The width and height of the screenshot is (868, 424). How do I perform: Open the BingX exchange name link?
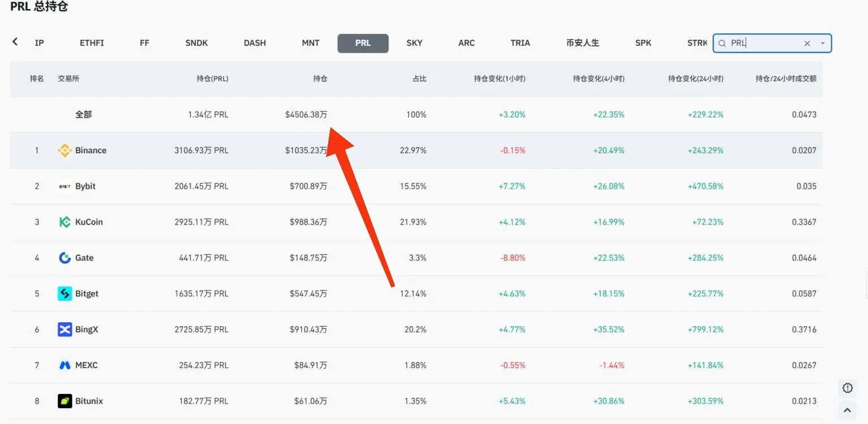(x=87, y=330)
